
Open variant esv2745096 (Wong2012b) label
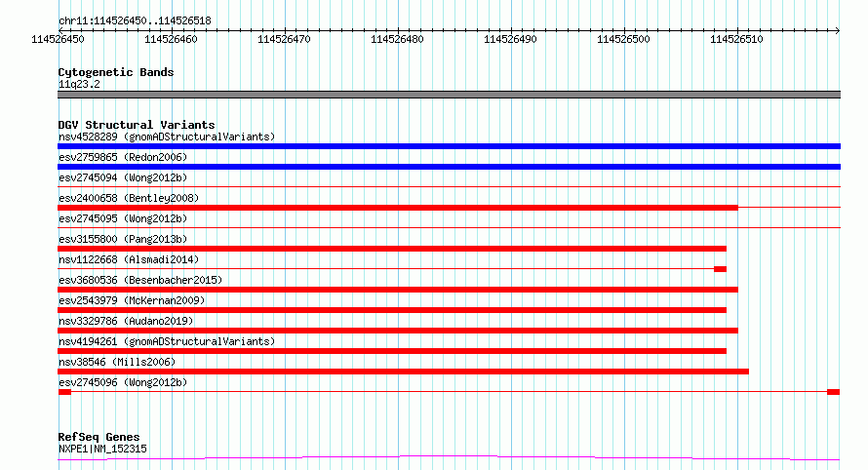pos(123,382)
